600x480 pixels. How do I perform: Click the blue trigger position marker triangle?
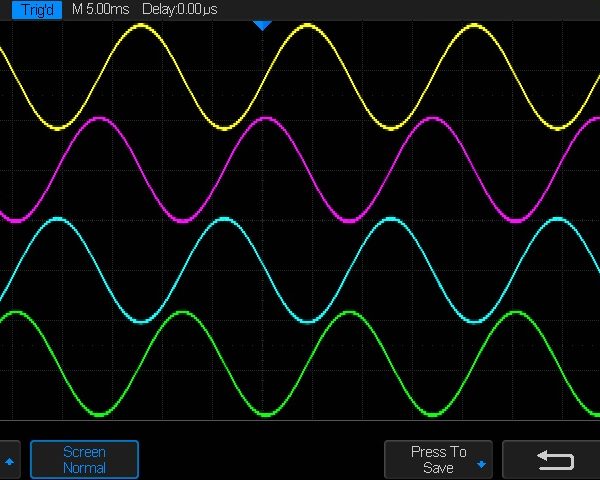point(262,24)
